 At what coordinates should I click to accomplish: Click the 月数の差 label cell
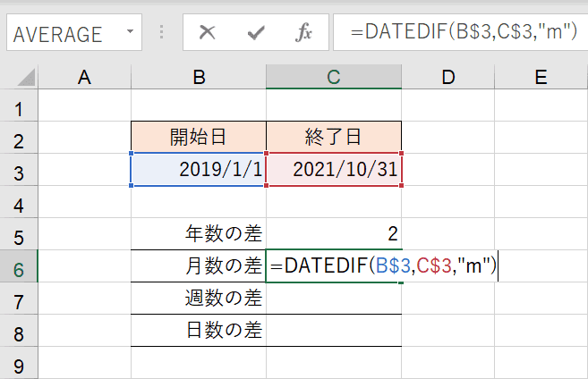click(x=199, y=265)
